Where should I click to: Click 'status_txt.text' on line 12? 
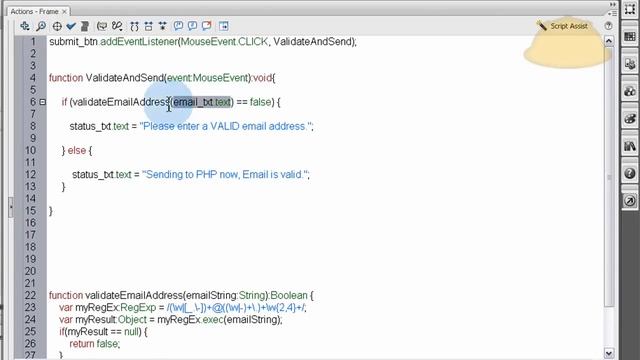(x=102, y=175)
